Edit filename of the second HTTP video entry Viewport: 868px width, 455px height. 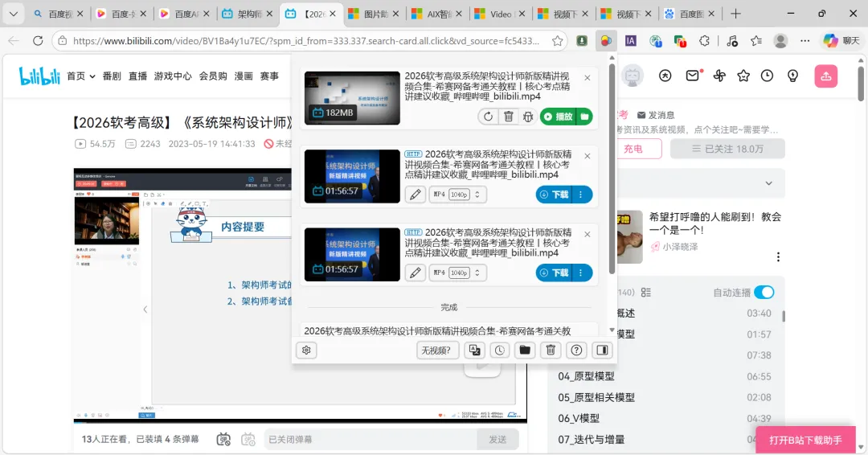click(416, 273)
